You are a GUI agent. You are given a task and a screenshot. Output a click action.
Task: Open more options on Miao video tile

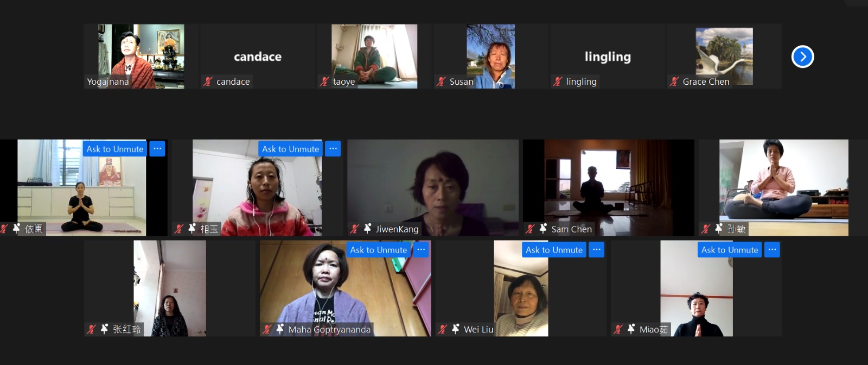773,250
